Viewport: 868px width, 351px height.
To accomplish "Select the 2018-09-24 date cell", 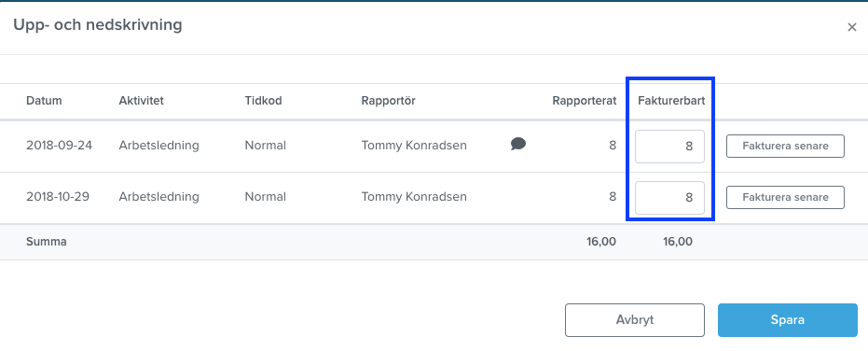I will coord(60,146).
